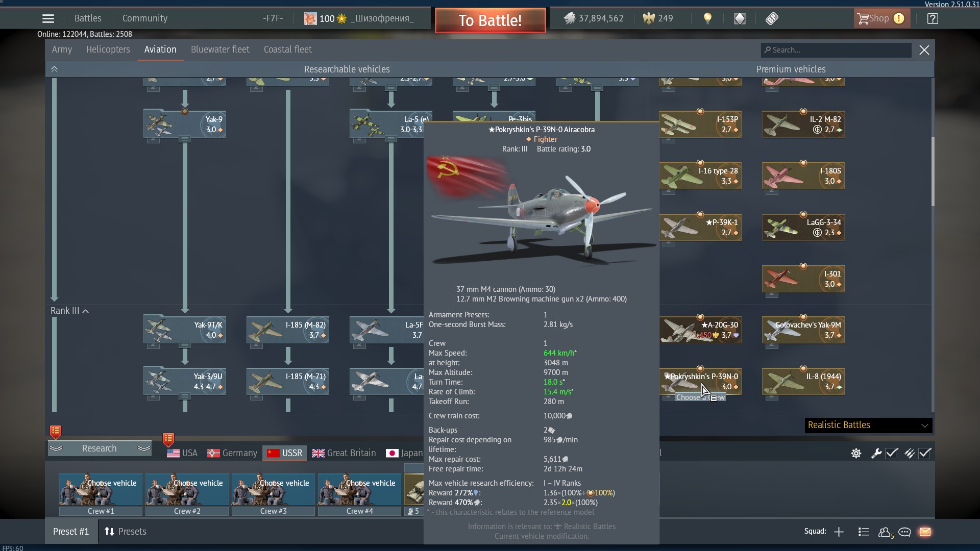Image resolution: width=980 pixels, height=551 pixels.
Task: Open the slot bar settings gear icon
Action: point(856,453)
